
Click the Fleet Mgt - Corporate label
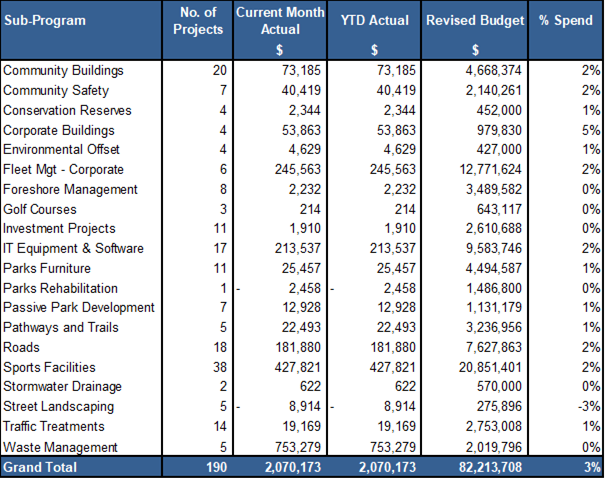(63, 169)
